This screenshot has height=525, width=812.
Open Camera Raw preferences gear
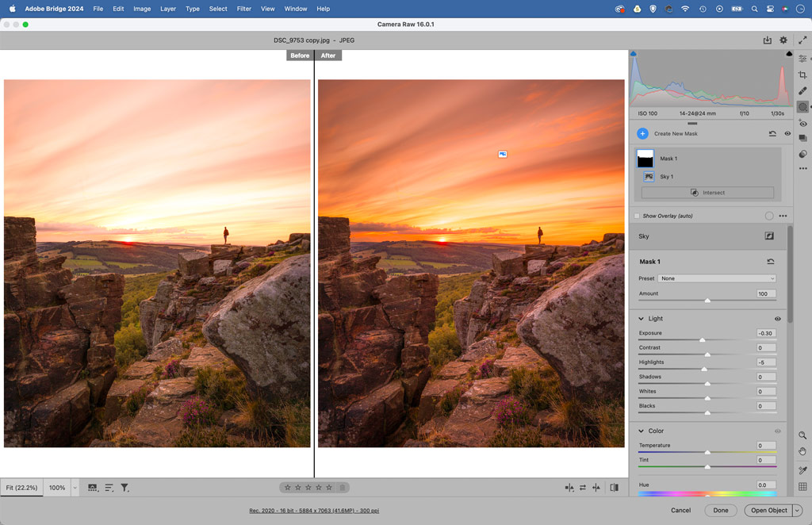[783, 40]
